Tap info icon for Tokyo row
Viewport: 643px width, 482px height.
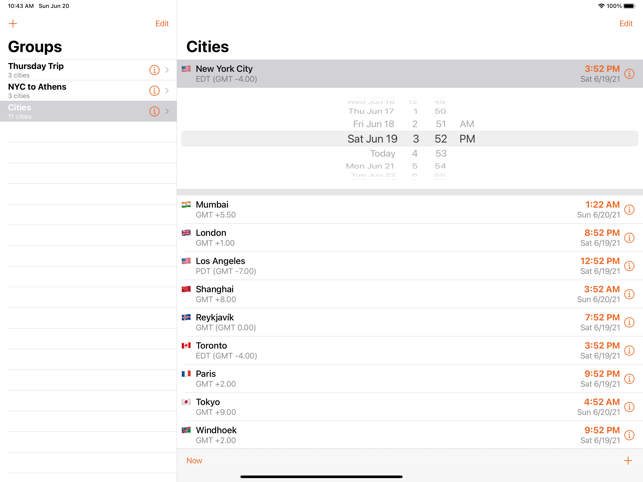coord(629,407)
